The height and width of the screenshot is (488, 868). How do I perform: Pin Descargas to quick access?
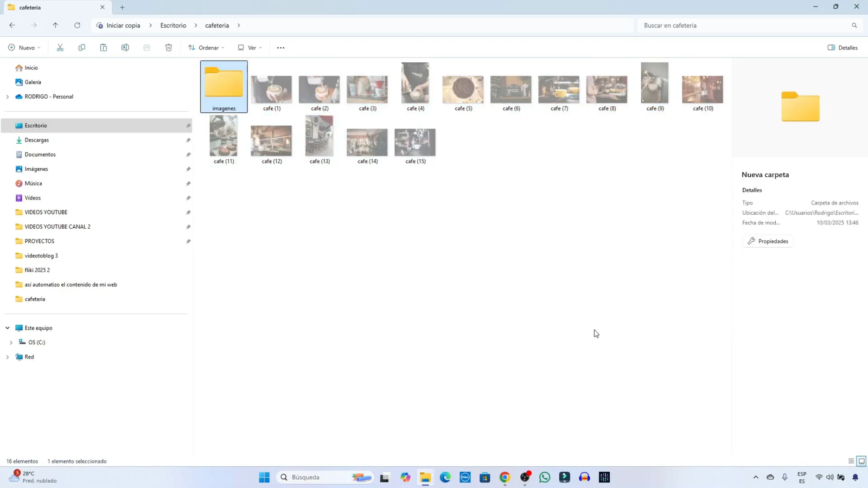click(x=187, y=140)
